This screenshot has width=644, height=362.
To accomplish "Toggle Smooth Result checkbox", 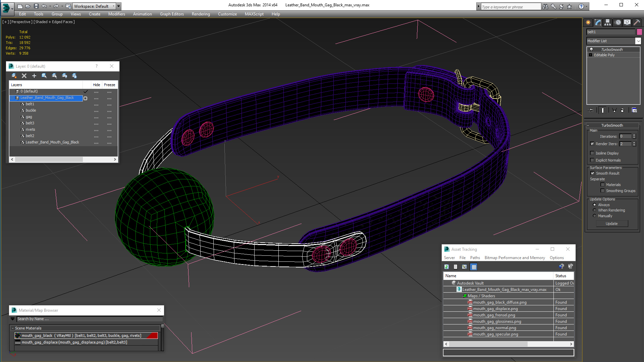I will pos(592,173).
